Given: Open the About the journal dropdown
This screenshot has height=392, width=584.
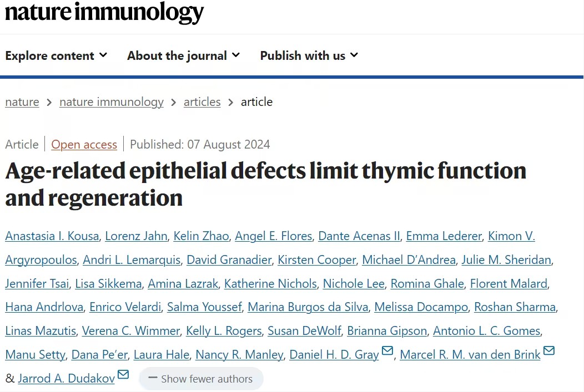Looking at the screenshot, I should click(183, 55).
